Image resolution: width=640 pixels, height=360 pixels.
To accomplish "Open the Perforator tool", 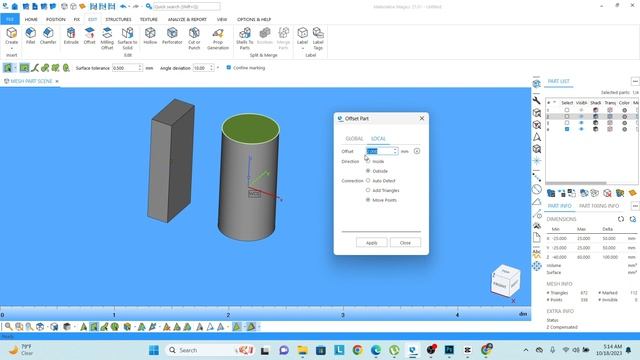I will click(172, 36).
